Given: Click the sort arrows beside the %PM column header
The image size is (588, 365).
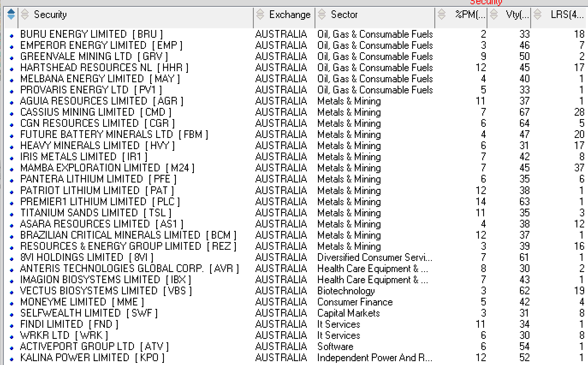Looking at the screenshot, I should pos(442,15).
